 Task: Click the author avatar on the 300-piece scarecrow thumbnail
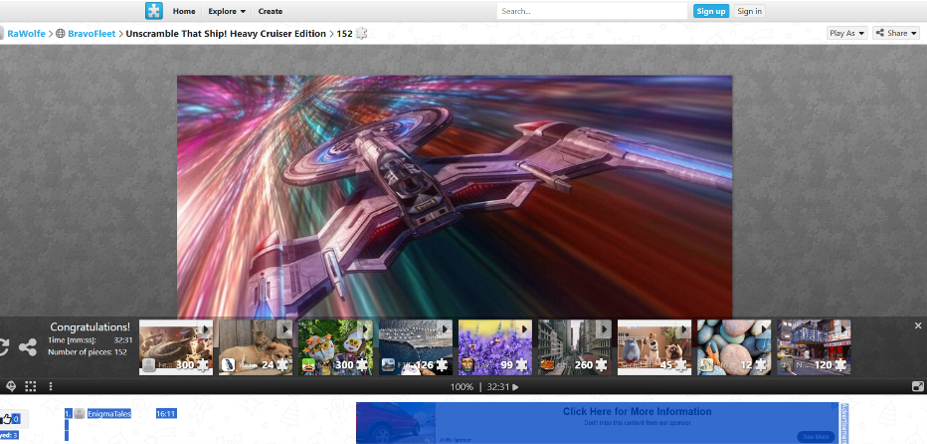tap(309, 365)
